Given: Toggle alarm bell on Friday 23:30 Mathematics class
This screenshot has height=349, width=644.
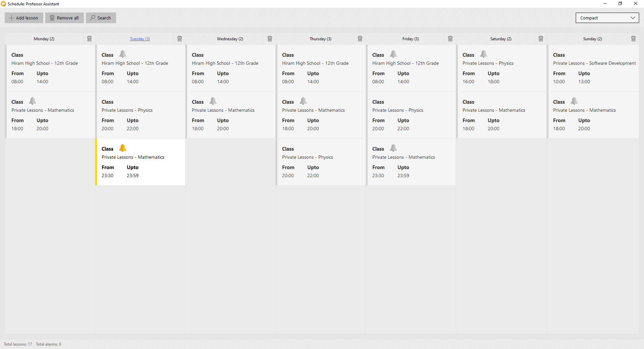Looking at the screenshot, I should tap(393, 148).
